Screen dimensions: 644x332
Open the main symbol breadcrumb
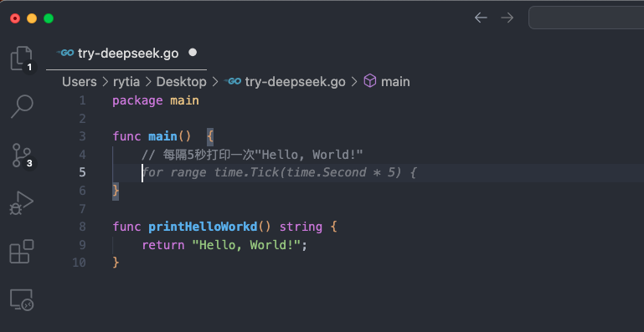tap(387, 81)
